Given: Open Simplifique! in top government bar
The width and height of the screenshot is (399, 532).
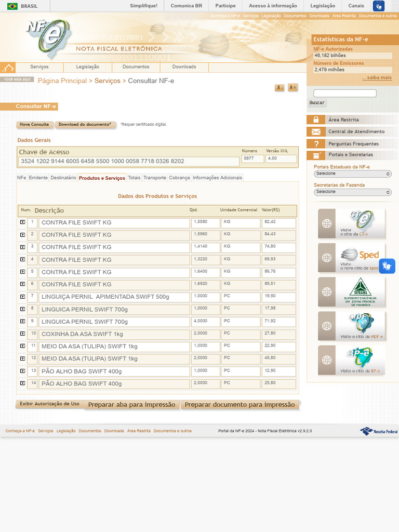Looking at the screenshot, I should [x=143, y=6].
